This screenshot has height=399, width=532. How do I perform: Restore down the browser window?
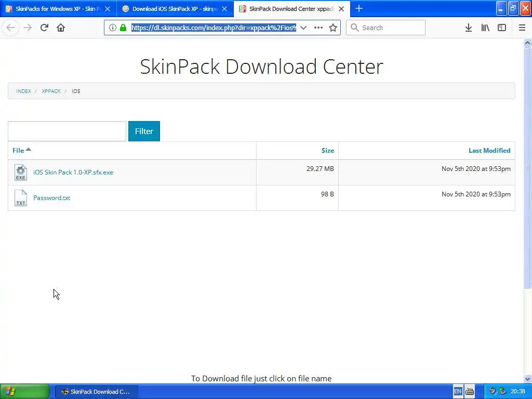513,8
